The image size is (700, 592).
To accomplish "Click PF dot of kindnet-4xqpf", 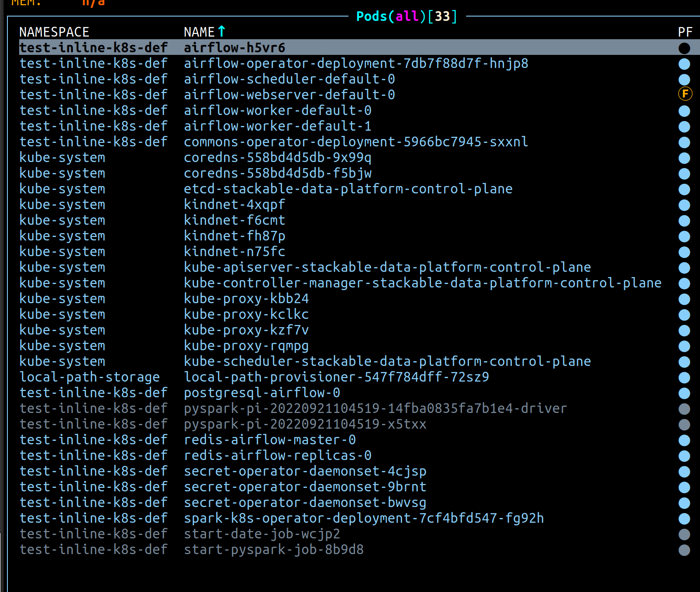I will coord(684,205).
